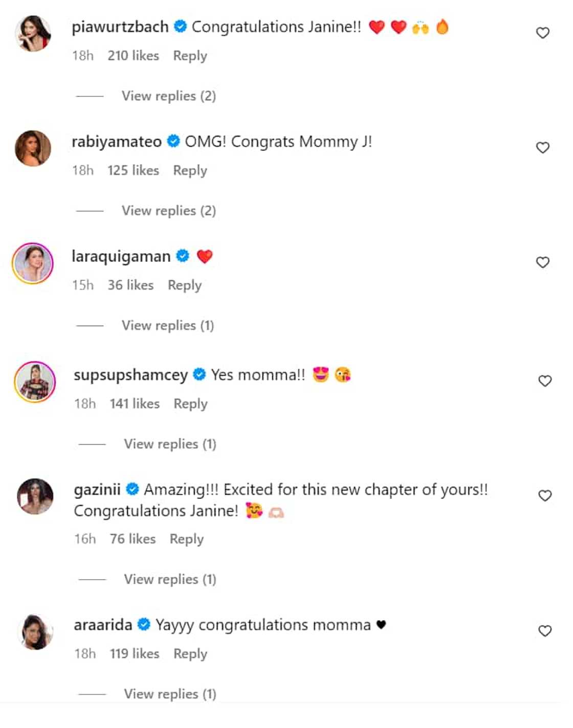The height and width of the screenshot is (728, 573).
Task: Open rabiyamateo's profile avatar
Action: (33, 148)
